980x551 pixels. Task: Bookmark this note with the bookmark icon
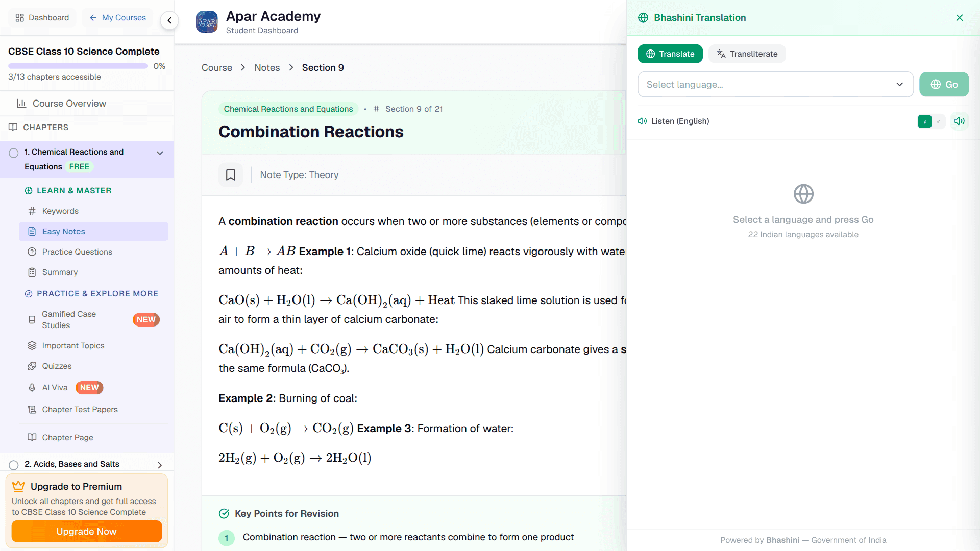(x=231, y=175)
